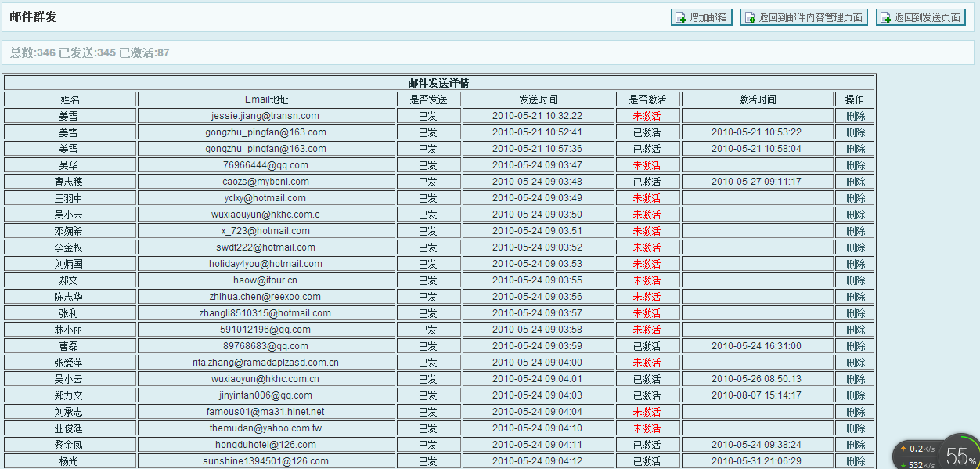Delete the 曹志穗 caozs@mybeni.com row
The image size is (980, 469).
856,182
